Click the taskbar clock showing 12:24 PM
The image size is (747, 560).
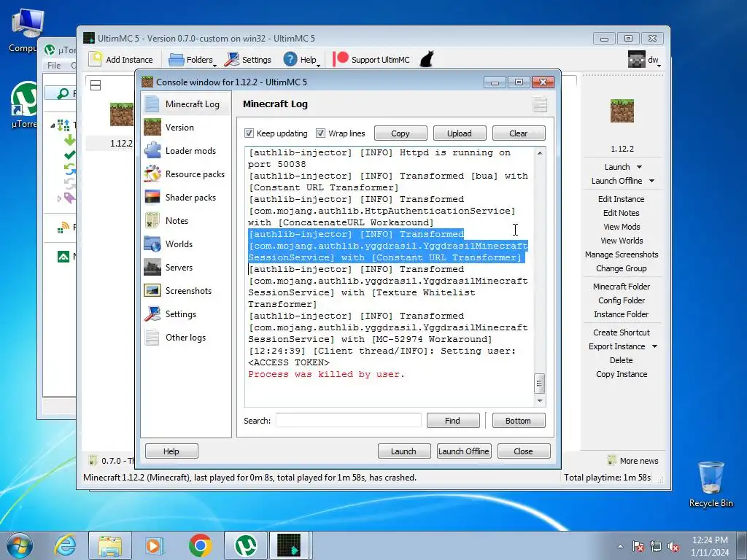[x=709, y=540]
